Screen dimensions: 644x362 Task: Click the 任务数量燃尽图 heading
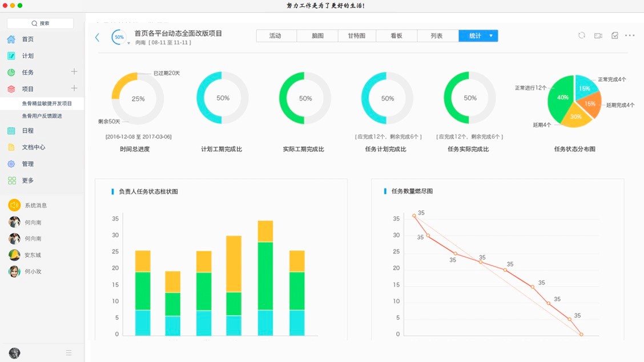412,191
